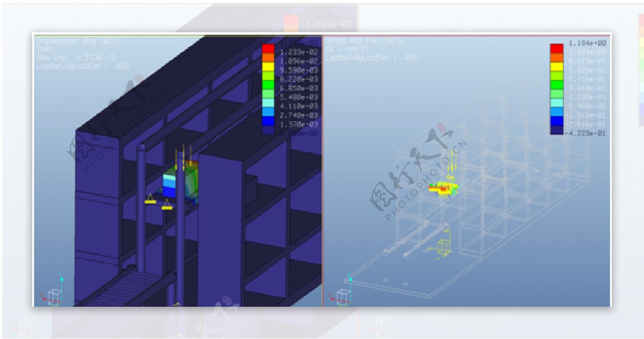Pick the pure green swatch in stress legend
The width and height of the screenshot is (644, 339).
tap(557, 85)
